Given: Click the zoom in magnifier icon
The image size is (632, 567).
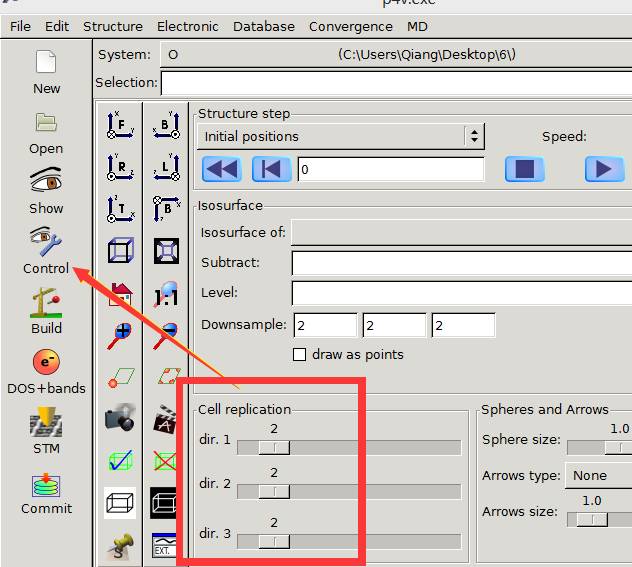Looking at the screenshot, I should tap(120, 335).
